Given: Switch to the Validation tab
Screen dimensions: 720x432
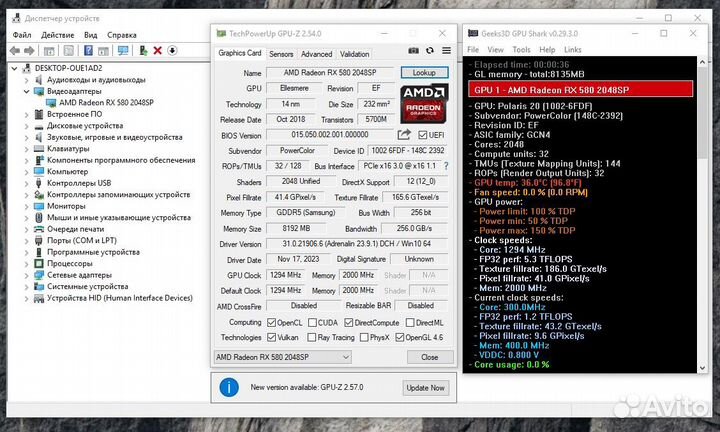Looking at the screenshot, I should pyautogui.click(x=354, y=54).
